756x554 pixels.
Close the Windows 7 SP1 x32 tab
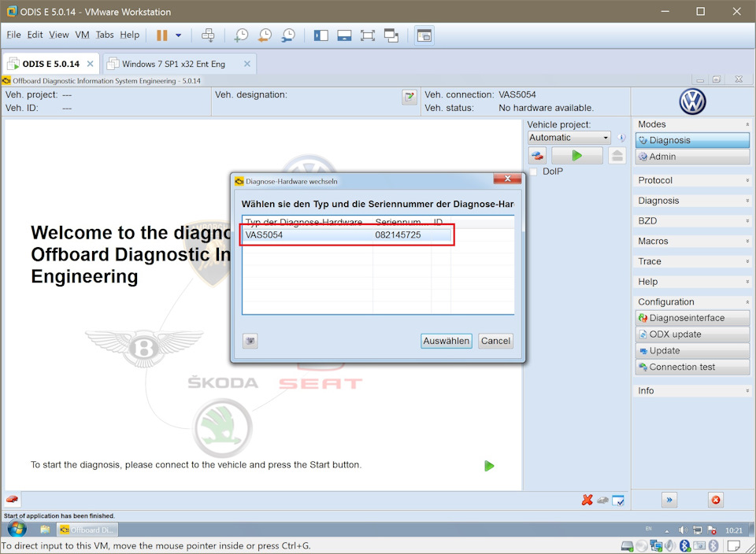coord(246,64)
